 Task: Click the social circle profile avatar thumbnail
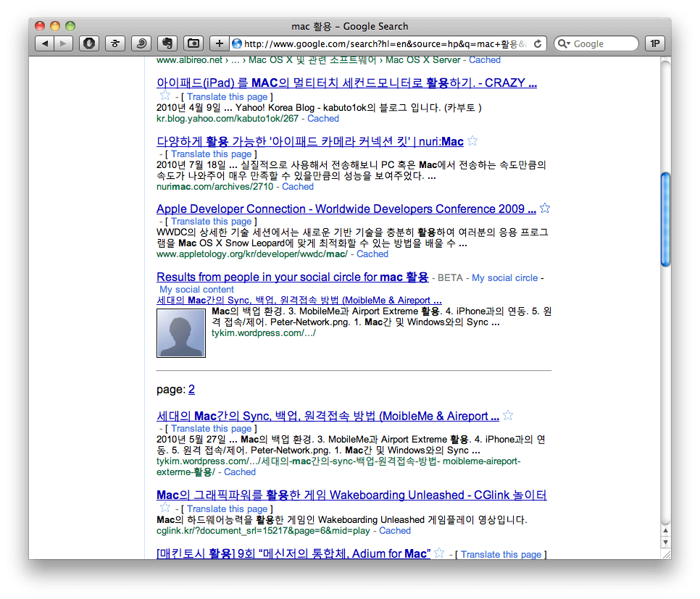pos(181,332)
